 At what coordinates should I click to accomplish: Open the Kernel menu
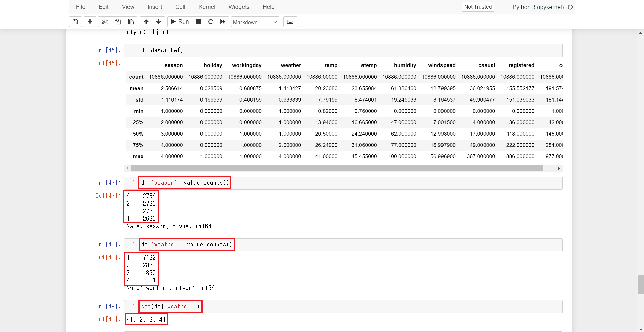pyautogui.click(x=207, y=7)
